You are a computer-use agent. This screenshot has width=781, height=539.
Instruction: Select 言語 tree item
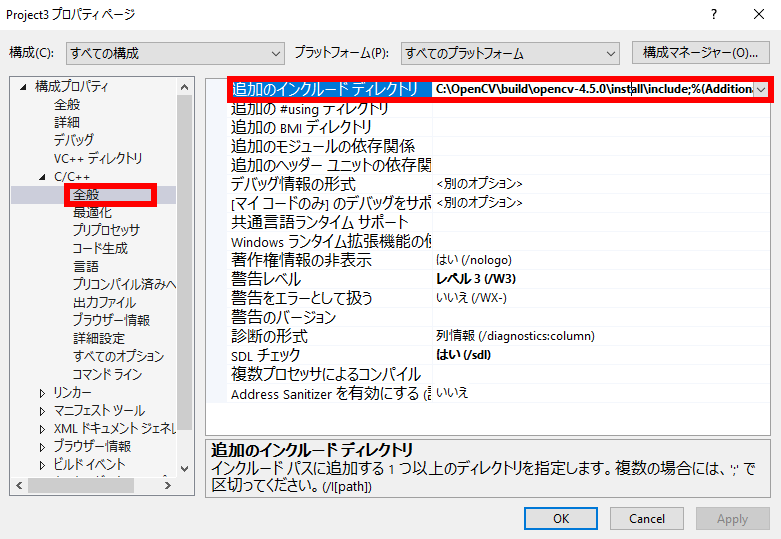click(86, 267)
